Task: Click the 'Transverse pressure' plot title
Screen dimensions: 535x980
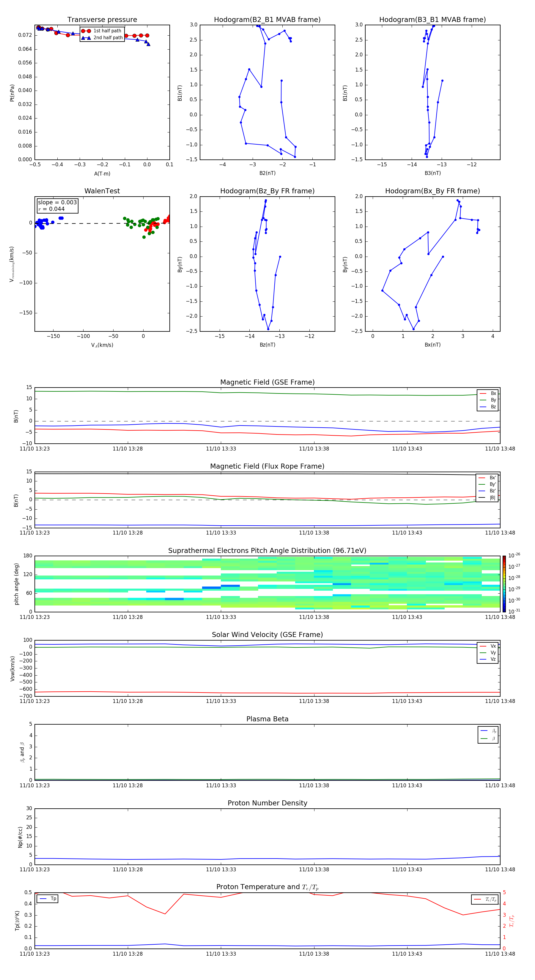Action: [x=102, y=20]
